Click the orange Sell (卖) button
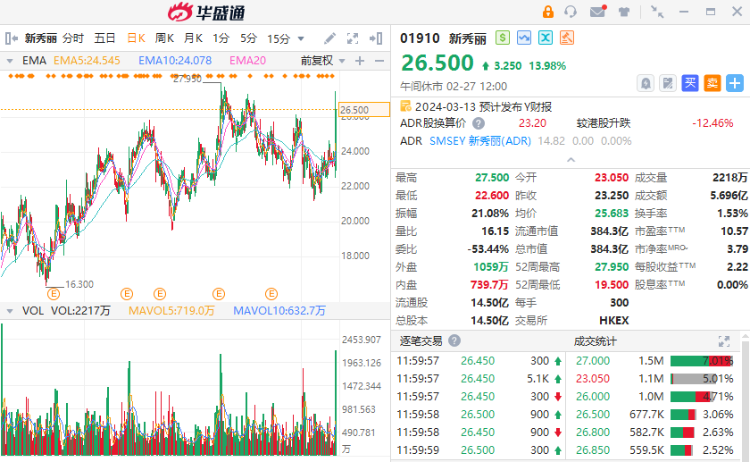 [712, 83]
